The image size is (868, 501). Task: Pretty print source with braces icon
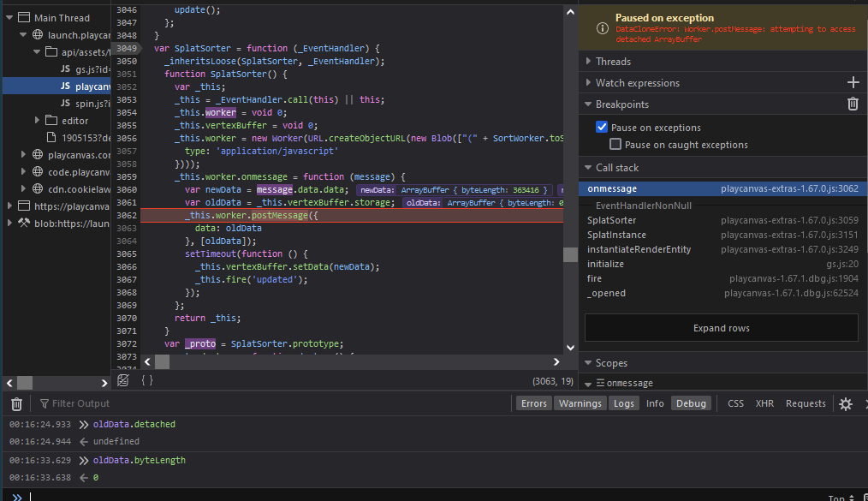point(146,380)
